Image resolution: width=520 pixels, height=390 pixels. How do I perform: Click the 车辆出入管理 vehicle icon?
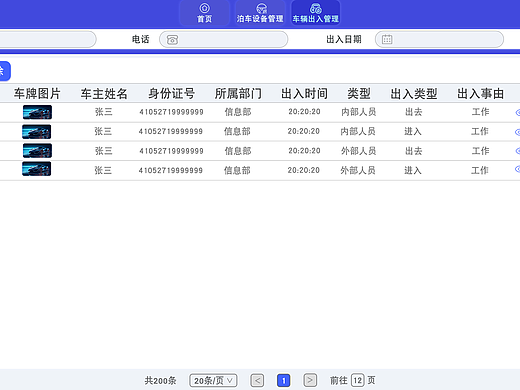pyautogui.click(x=316, y=8)
